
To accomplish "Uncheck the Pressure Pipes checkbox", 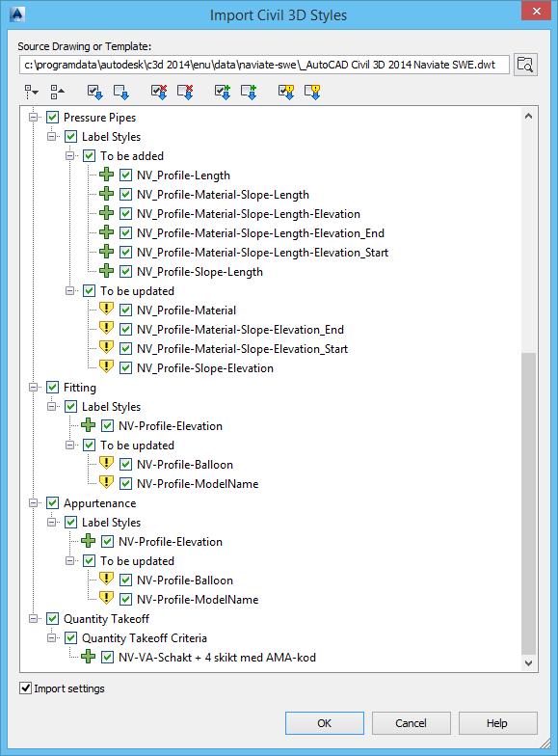I will (52, 118).
